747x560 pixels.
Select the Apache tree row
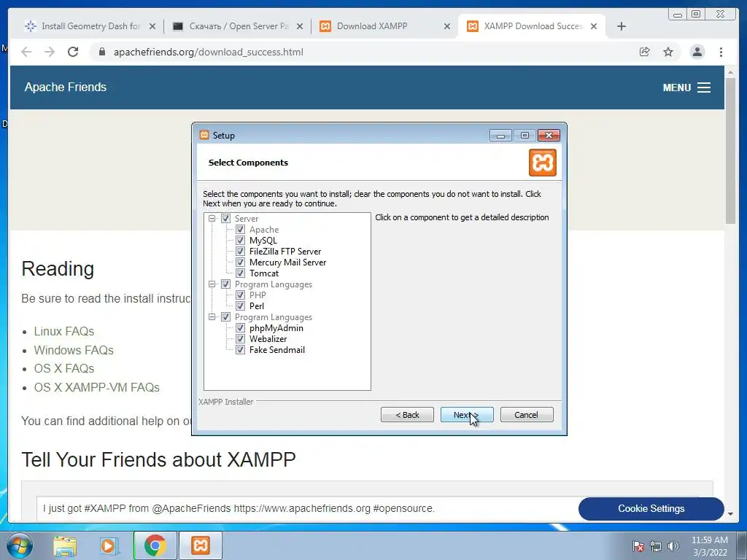(x=264, y=230)
